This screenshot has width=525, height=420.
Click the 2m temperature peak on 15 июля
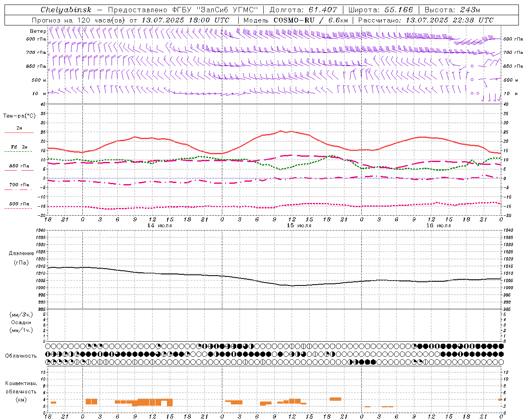281,131
